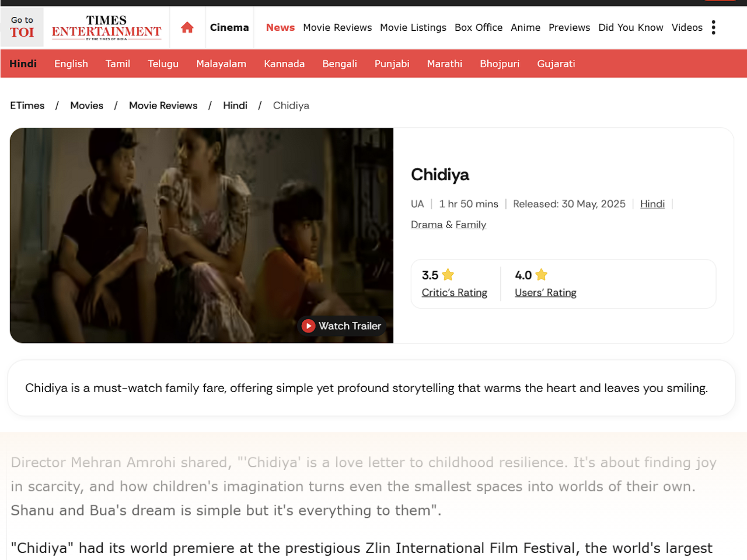747x560 pixels.
Task: Click the Users' Rating star icon
Action: (x=542, y=275)
